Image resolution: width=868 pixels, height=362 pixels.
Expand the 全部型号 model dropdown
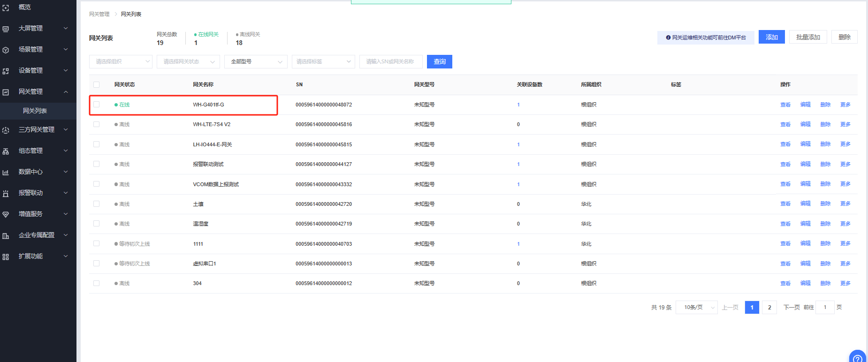coord(256,61)
